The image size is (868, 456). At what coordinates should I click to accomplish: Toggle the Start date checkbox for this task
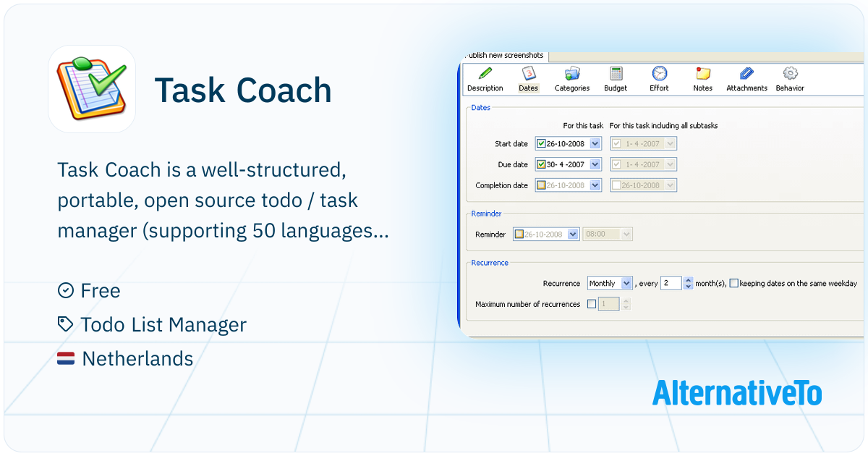[x=541, y=143]
